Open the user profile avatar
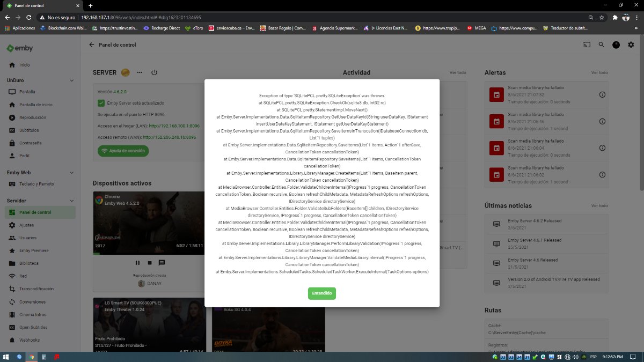The height and width of the screenshot is (362, 644). pos(616,45)
